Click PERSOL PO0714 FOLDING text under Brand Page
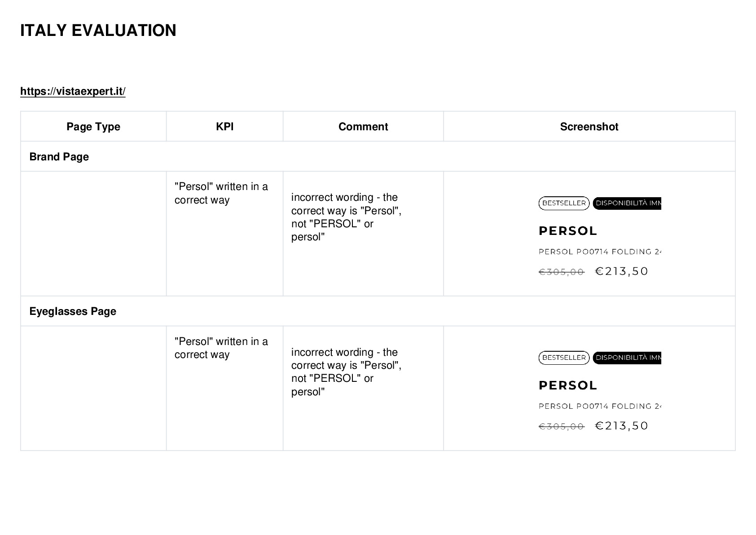This screenshot has height=535, width=756. (x=600, y=252)
